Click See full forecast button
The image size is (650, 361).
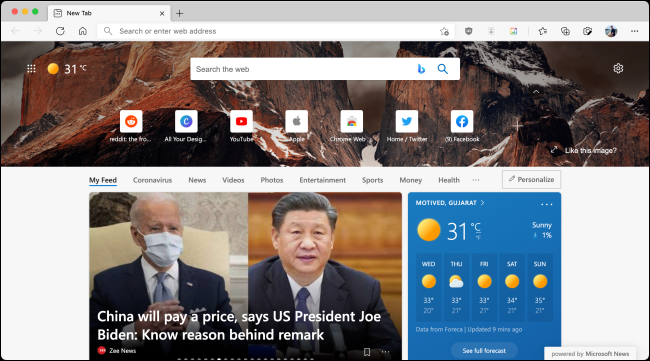pos(484,351)
